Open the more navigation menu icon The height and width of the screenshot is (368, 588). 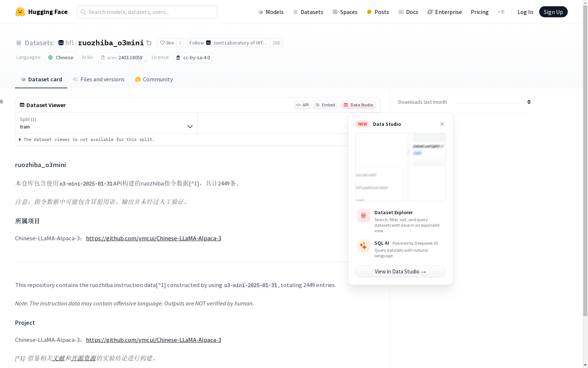pyautogui.click(x=501, y=12)
